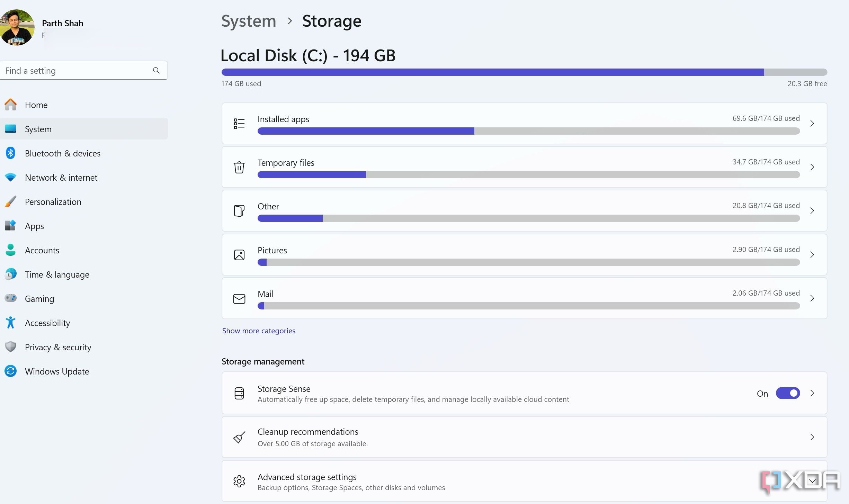Click the Pictures image icon
Viewport: 849px width, 504px height.
[x=239, y=254]
